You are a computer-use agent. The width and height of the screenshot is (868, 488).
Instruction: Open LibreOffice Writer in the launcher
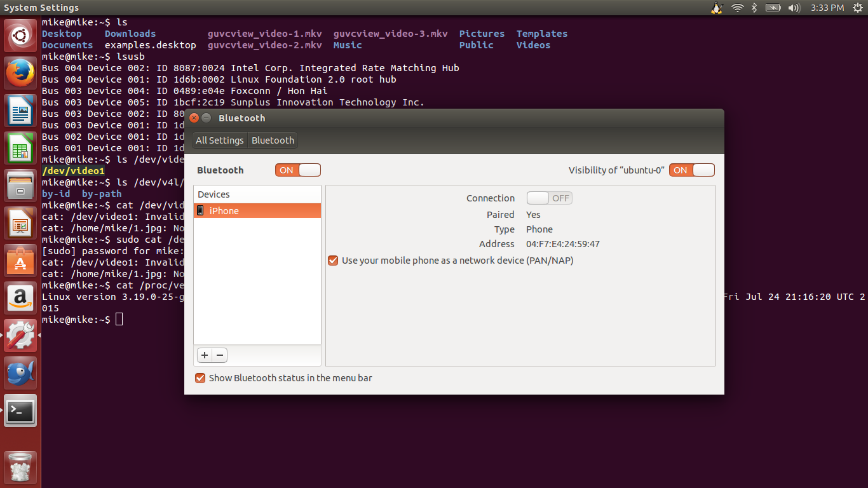(21, 111)
